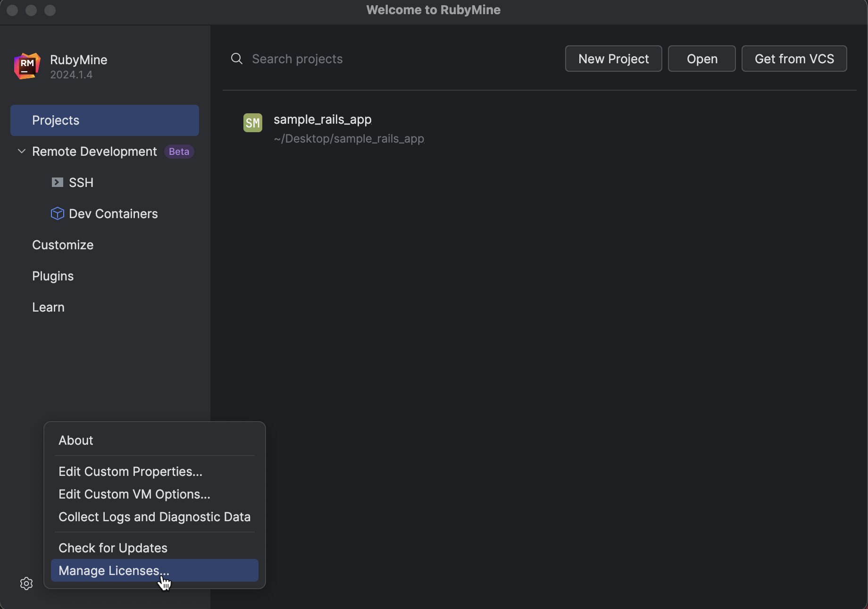Viewport: 868px width, 609px height.
Task: Click the search magnifier icon
Action: tap(236, 59)
